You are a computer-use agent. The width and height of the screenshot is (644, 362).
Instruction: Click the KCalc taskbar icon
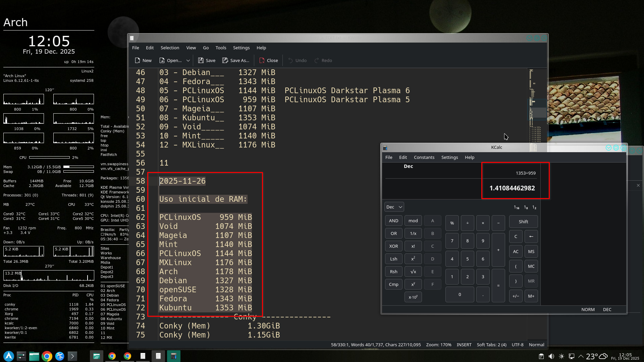(173, 356)
